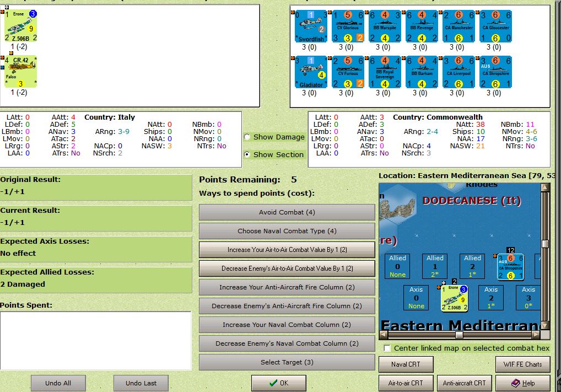The width and height of the screenshot is (561, 392).
Task: Select the CR.42 Falco fighter counter
Action: coord(21,72)
